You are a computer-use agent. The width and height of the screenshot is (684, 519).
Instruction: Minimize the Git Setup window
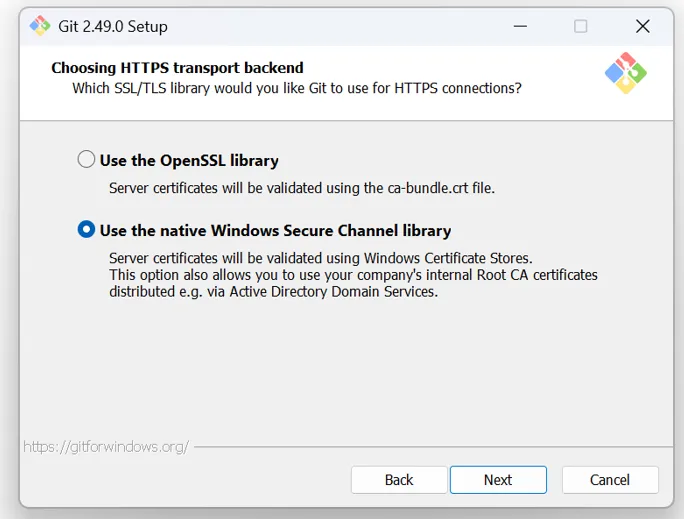pyautogui.click(x=518, y=27)
